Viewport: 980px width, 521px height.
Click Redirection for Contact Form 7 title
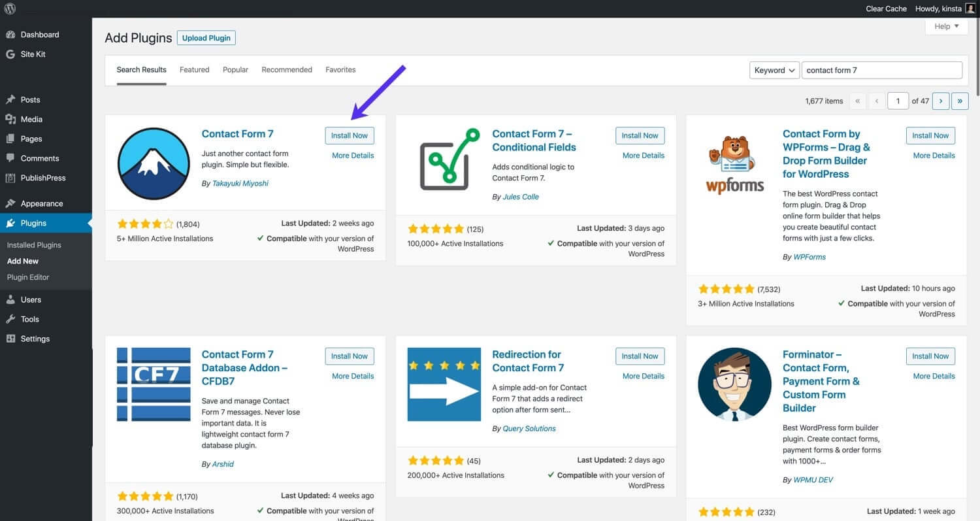click(528, 361)
